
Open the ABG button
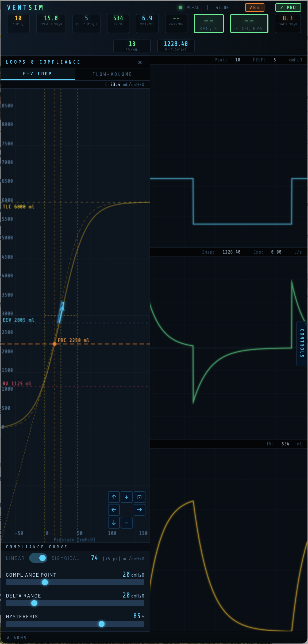[x=255, y=7]
